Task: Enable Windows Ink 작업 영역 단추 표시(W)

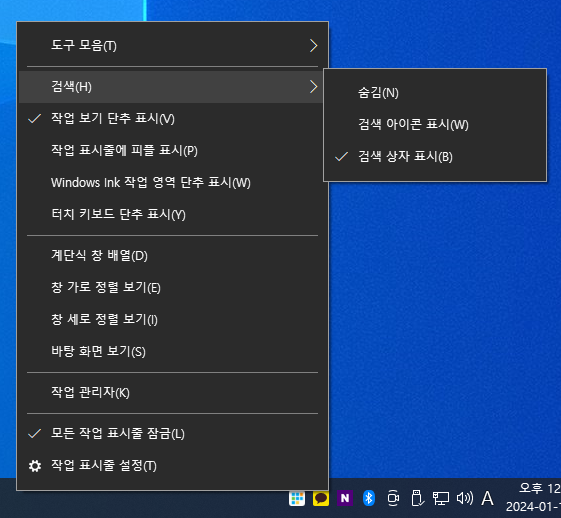Action: pyautogui.click(x=172, y=182)
